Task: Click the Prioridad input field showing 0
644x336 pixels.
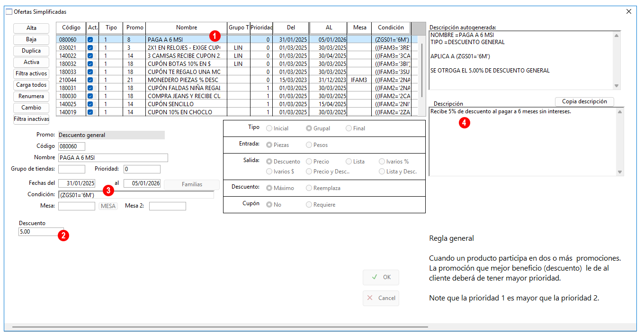Action: click(142, 169)
